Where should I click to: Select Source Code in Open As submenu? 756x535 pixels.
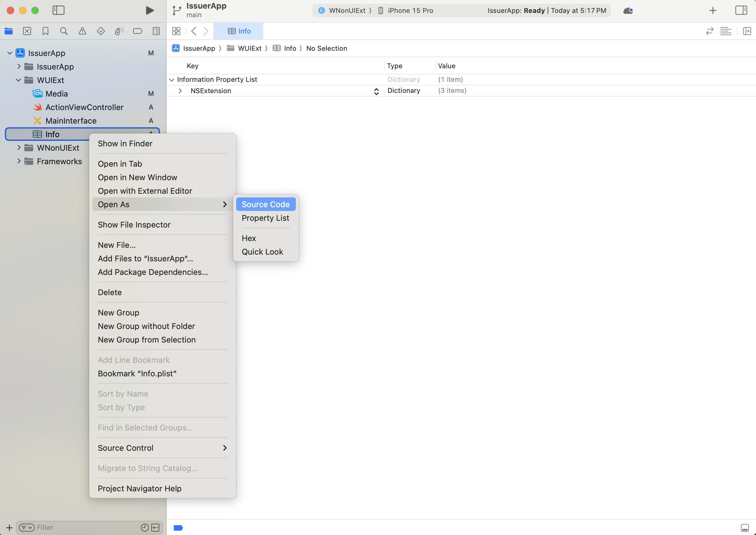point(266,204)
